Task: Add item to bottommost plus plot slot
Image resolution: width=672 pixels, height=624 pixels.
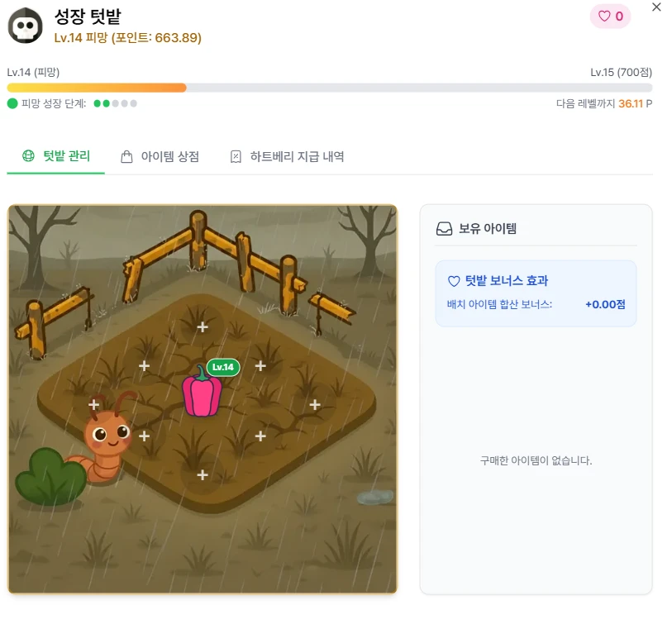Action: [203, 475]
